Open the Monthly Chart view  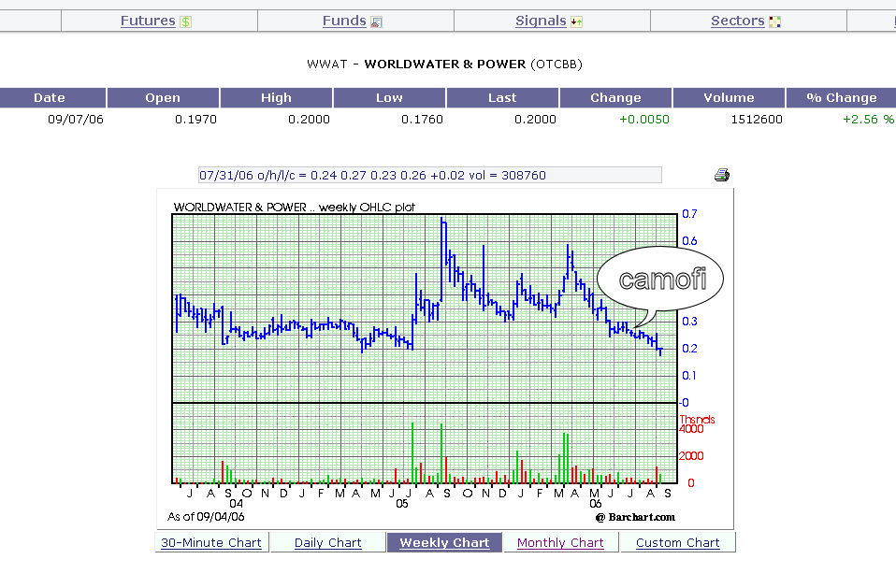(x=560, y=542)
